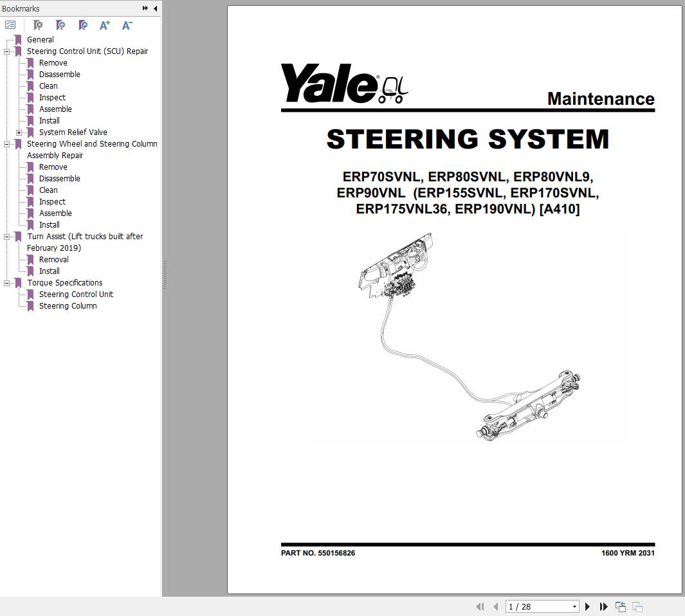Decrease bookmark text size with the A- icon
685x616 pixels.
click(126, 24)
